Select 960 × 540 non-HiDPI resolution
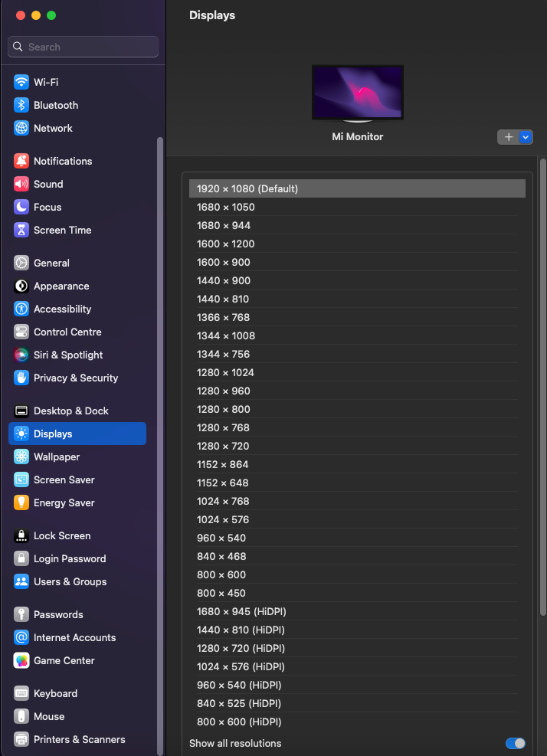The image size is (547, 756). coord(357,538)
